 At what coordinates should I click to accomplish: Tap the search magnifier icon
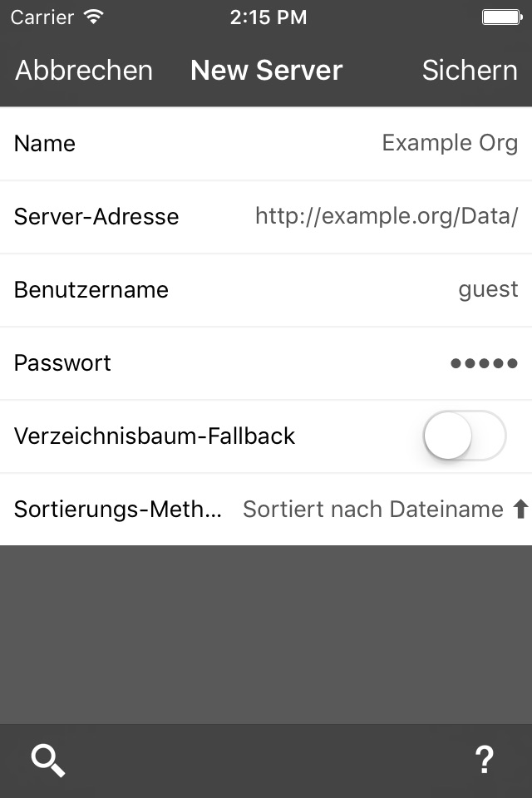click(48, 761)
